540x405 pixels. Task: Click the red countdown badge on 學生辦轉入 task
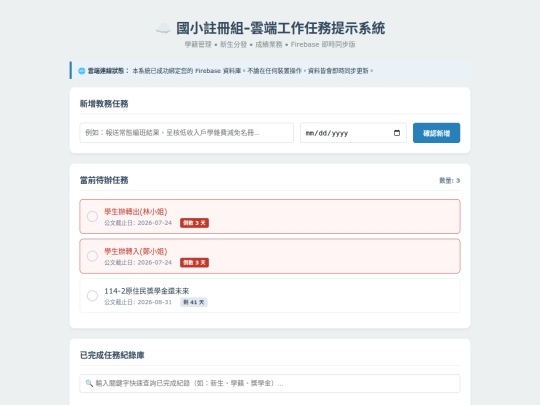(194, 262)
